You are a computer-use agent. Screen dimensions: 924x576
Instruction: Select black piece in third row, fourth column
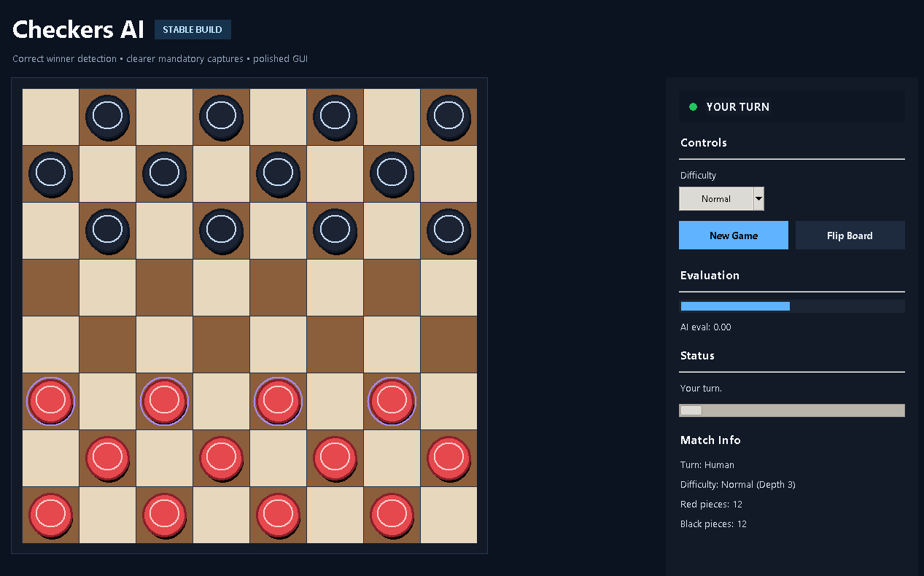coord(222,230)
